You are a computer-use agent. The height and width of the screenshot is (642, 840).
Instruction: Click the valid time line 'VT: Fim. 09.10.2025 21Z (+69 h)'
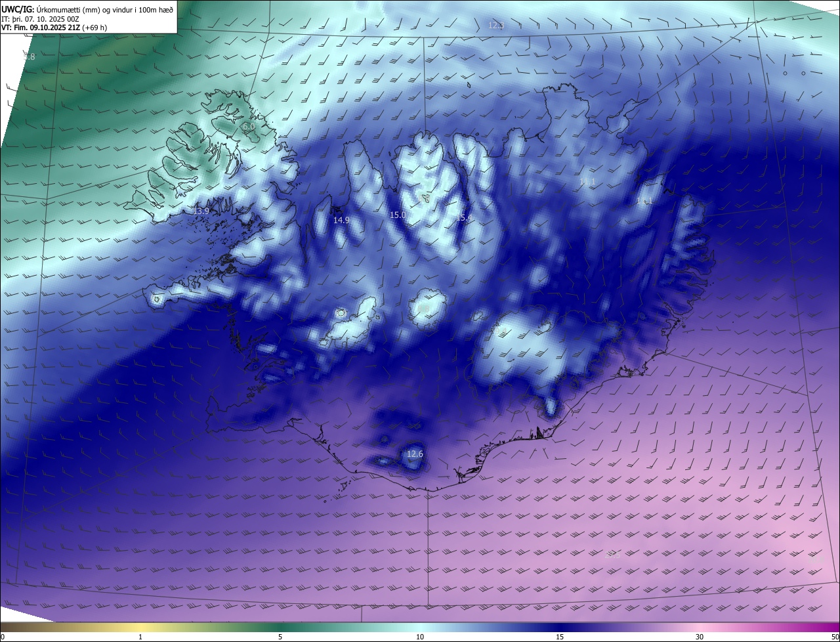click(54, 28)
